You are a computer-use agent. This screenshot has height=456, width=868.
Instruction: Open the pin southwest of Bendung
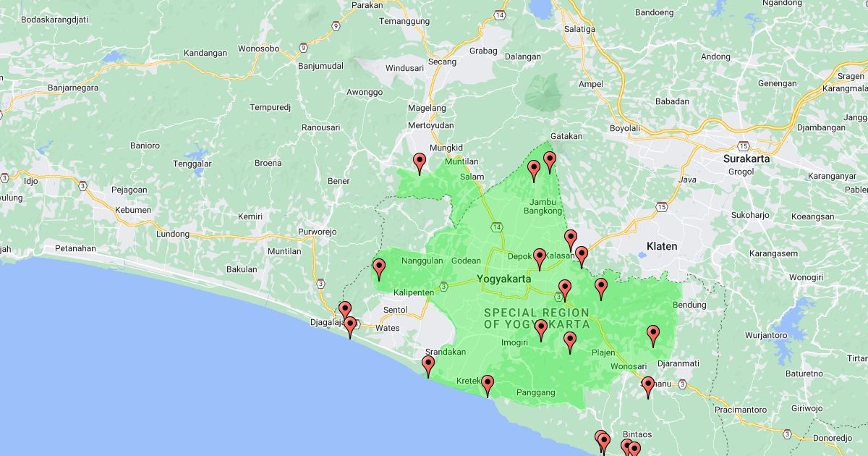(601, 287)
